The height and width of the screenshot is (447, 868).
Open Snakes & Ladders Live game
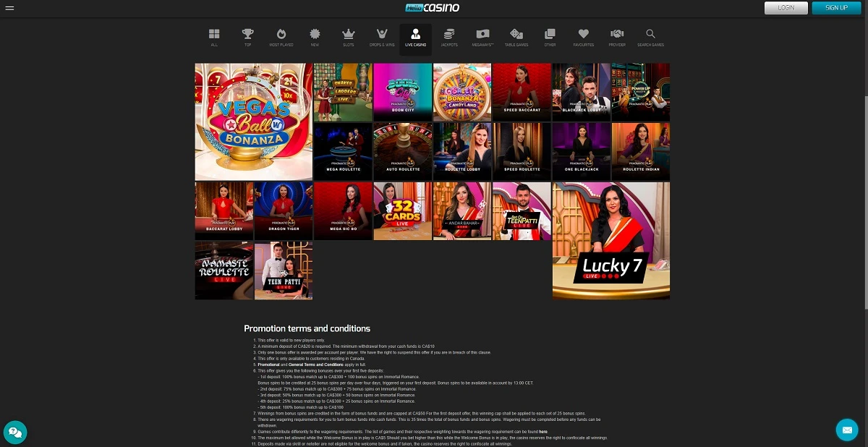click(344, 92)
